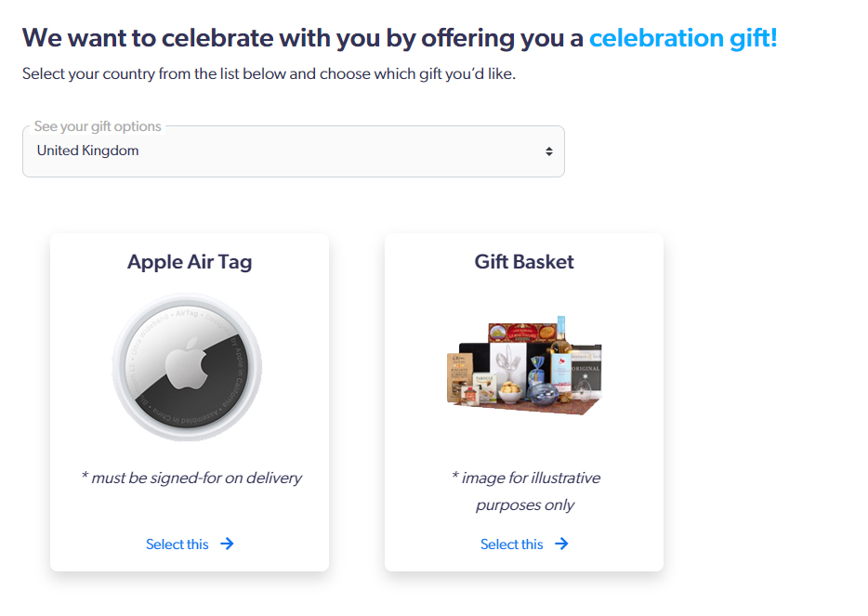This screenshot has width=868, height=616.
Task: Click the up-down arrows of the country selector
Action: (549, 151)
